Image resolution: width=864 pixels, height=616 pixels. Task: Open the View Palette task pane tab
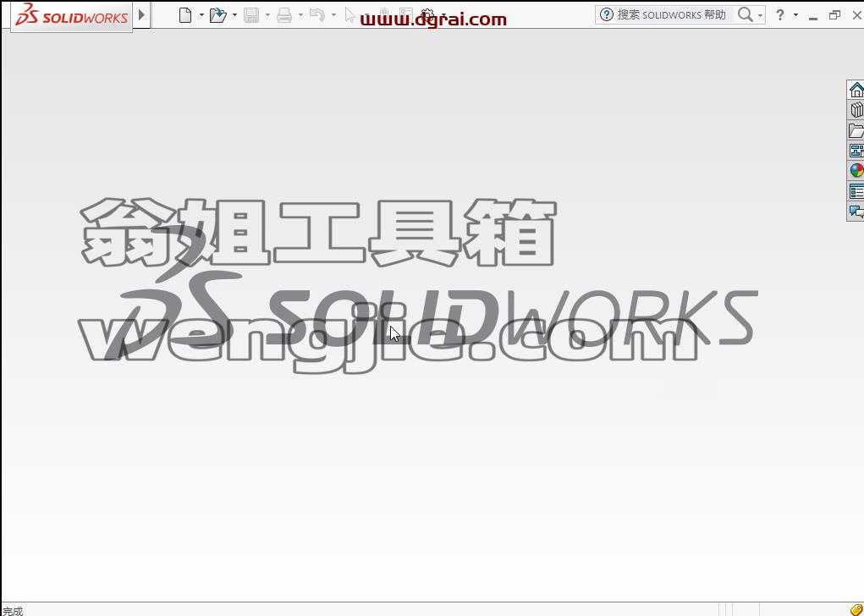(856, 151)
